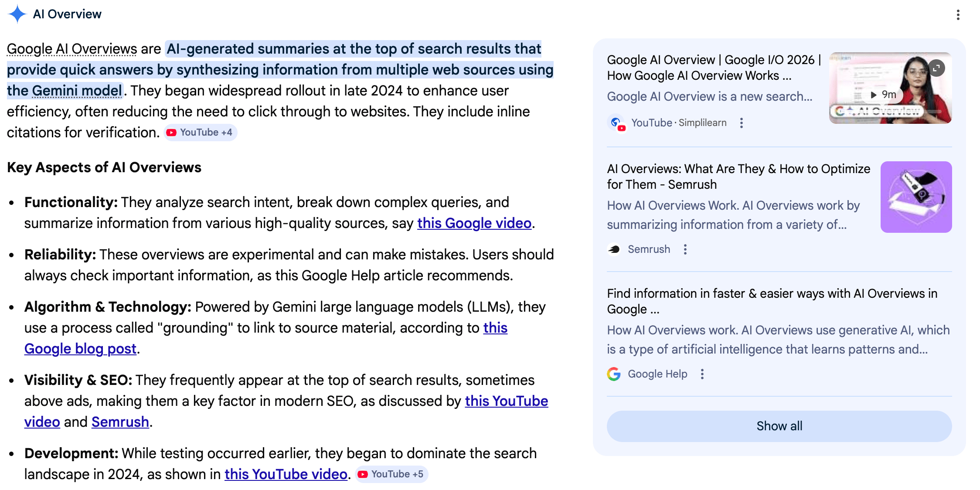980x490 pixels.
Task: Open the Semrush inline link
Action: click(120, 422)
